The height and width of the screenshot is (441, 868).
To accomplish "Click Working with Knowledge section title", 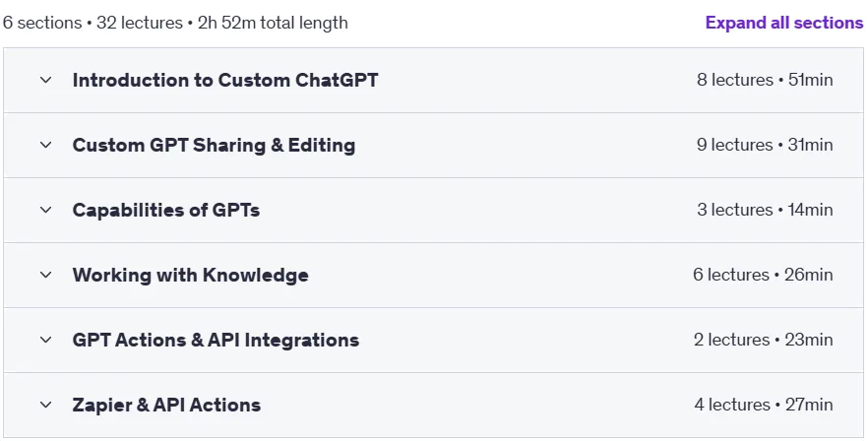I will (191, 275).
